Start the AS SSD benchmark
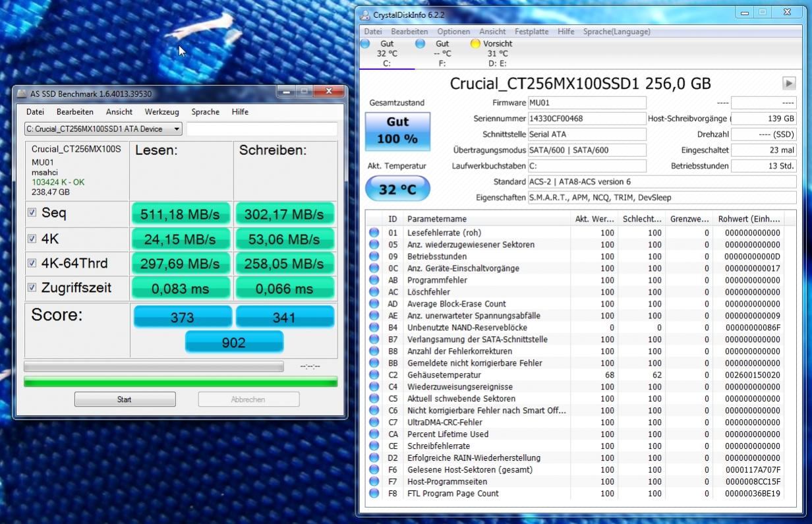 click(x=125, y=399)
